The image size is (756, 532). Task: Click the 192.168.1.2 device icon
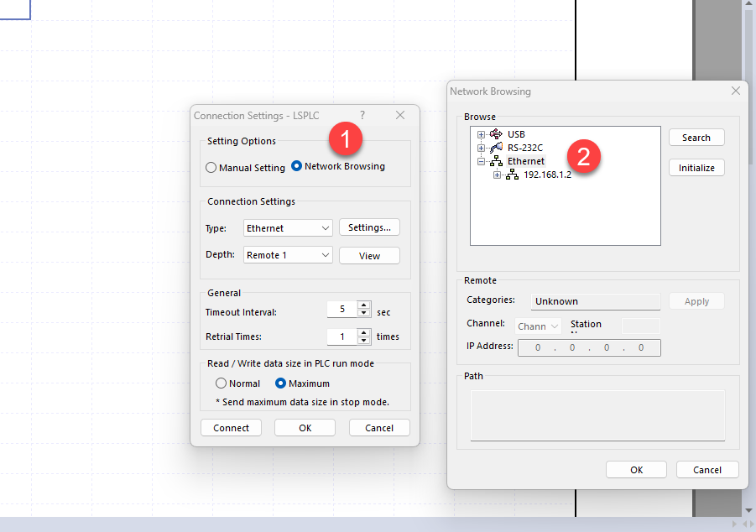click(x=512, y=175)
